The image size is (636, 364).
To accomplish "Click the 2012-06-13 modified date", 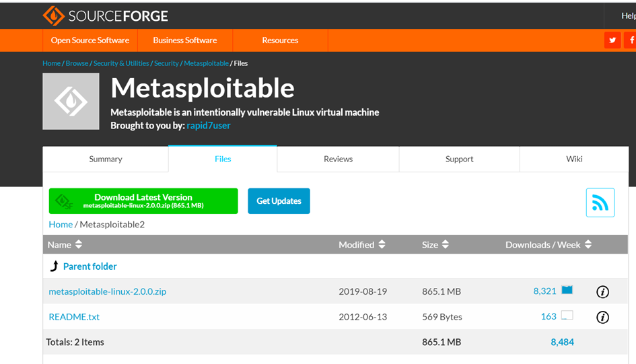I will click(x=363, y=317).
